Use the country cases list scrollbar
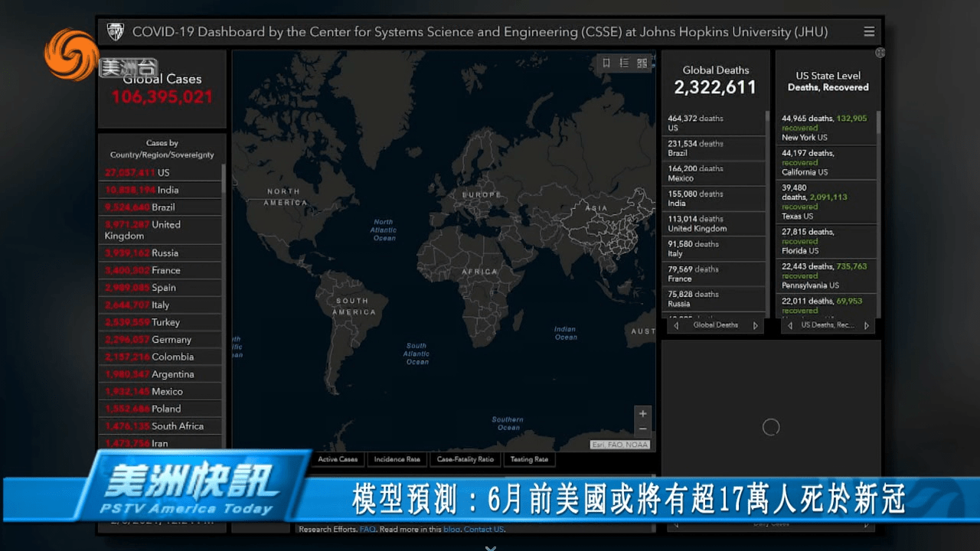The width and height of the screenshot is (980, 551). coord(224,178)
